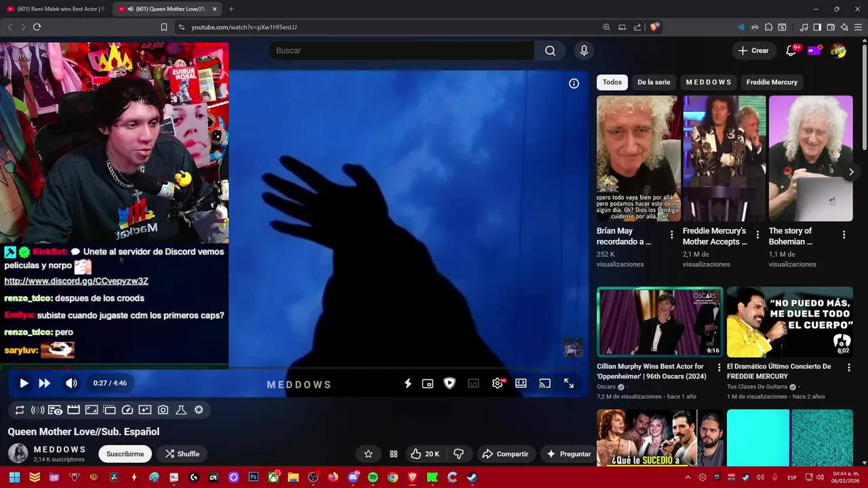The width and height of the screenshot is (868, 488).
Task: Mute the video player volume
Action: [71, 383]
